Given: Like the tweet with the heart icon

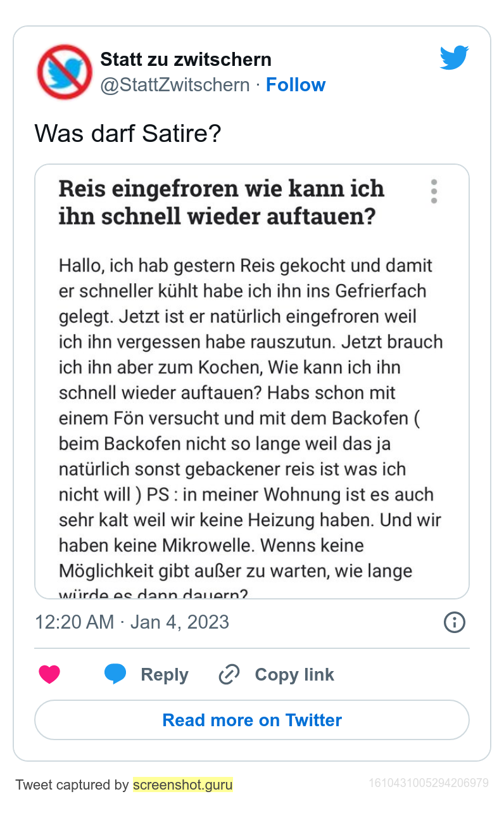Looking at the screenshot, I should (x=49, y=674).
